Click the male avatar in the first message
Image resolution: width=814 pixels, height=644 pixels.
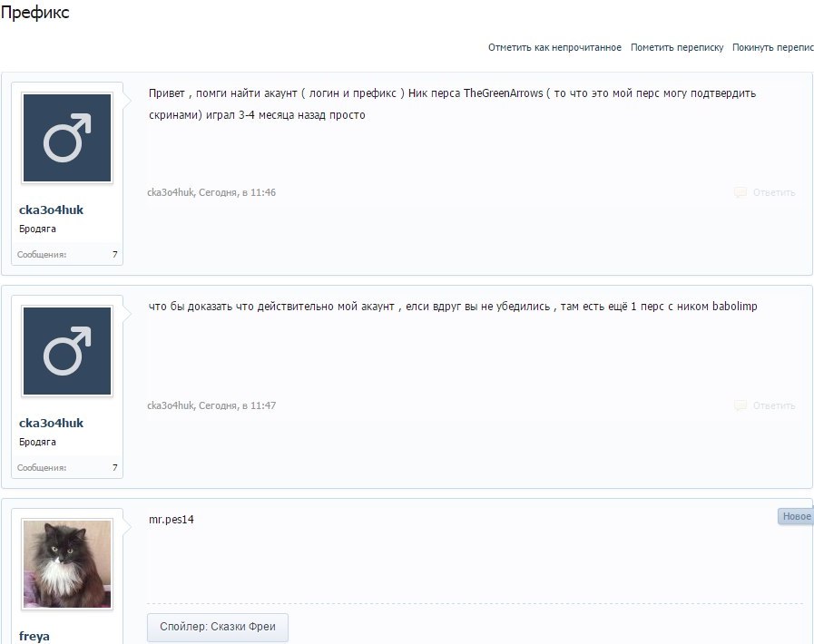67,138
